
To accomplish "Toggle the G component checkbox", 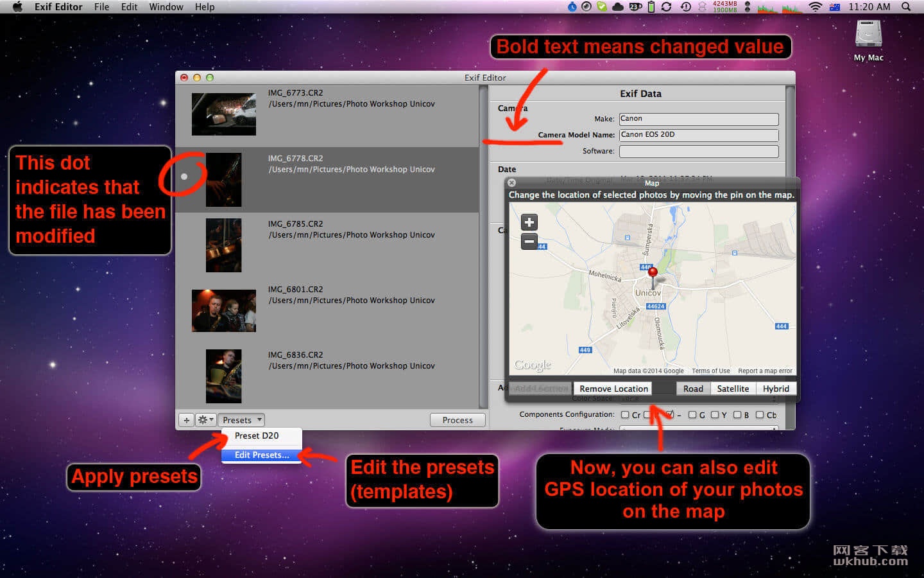I will tap(692, 415).
